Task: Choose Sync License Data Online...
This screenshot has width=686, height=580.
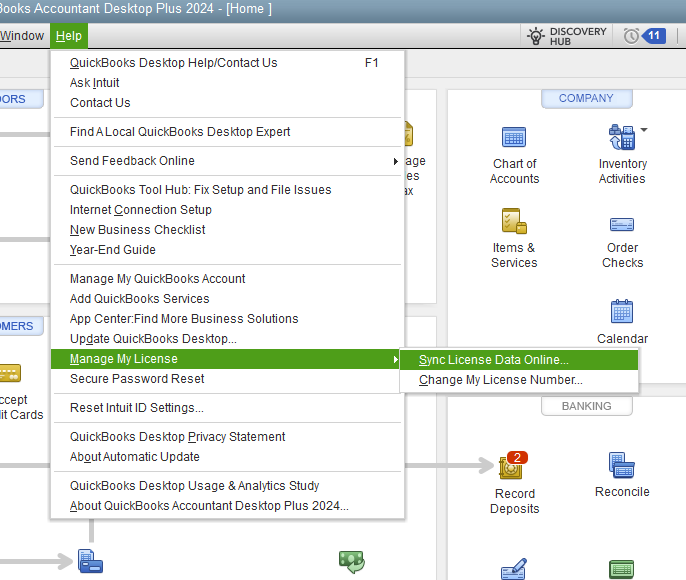Action: [519, 360]
